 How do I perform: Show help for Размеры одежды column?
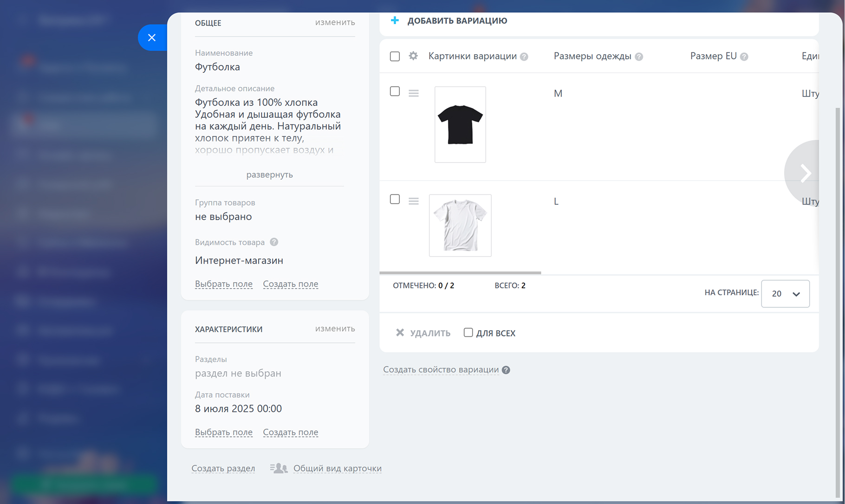click(639, 57)
